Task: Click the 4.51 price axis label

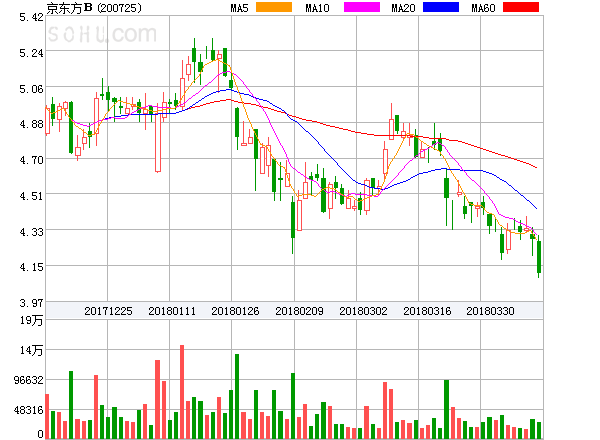Action: [32, 196]
